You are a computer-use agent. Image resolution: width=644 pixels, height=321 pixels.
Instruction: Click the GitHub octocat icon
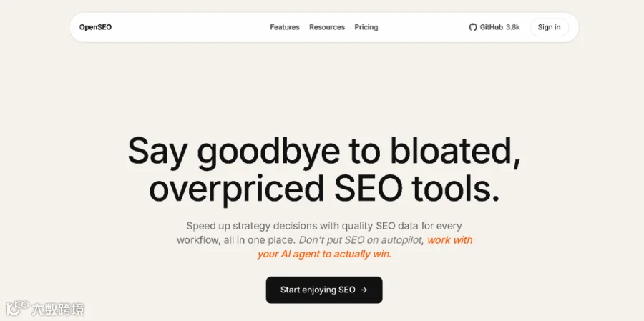[473, 27]
